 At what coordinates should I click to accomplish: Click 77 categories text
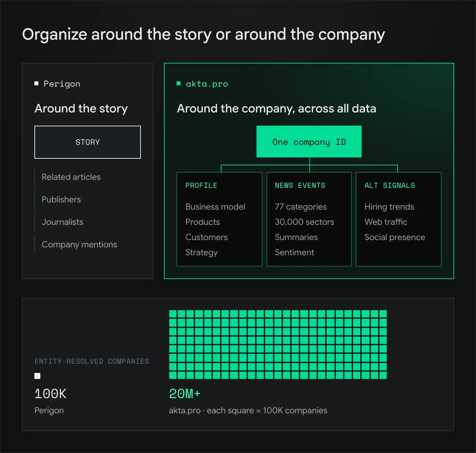[301, 207]
